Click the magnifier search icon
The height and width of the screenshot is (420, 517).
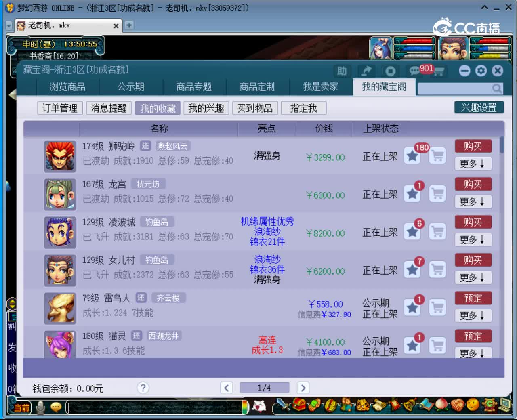coord(497,88)
